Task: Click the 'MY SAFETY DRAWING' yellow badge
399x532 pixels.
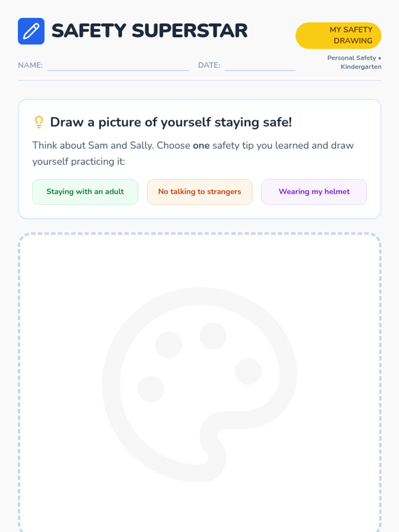Action: pos(338,36)
